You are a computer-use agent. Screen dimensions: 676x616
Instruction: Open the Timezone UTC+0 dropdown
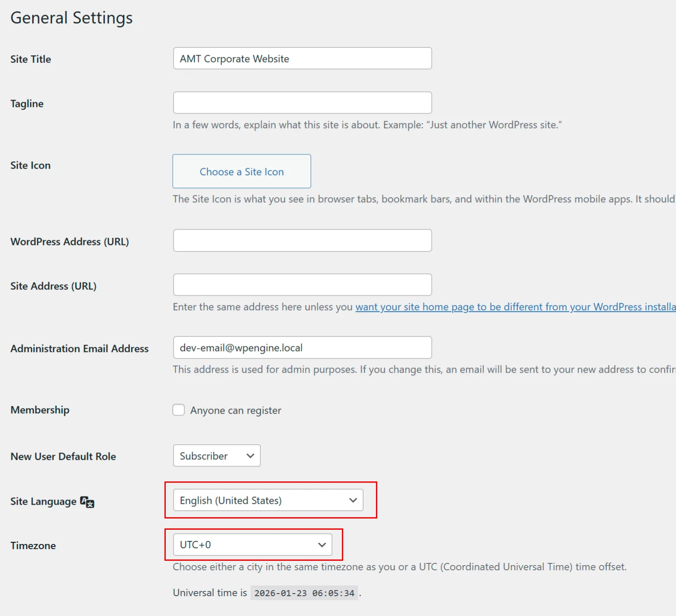(x=253, y=545)
